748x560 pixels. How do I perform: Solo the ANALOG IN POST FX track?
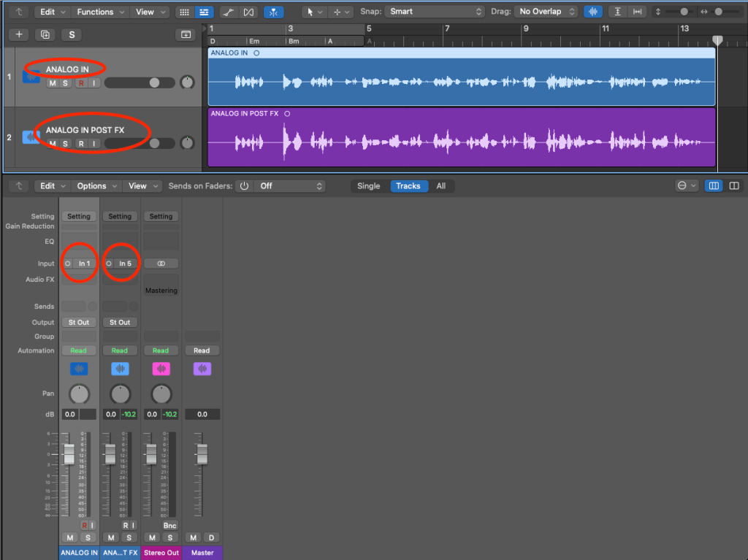coord(66,144)
